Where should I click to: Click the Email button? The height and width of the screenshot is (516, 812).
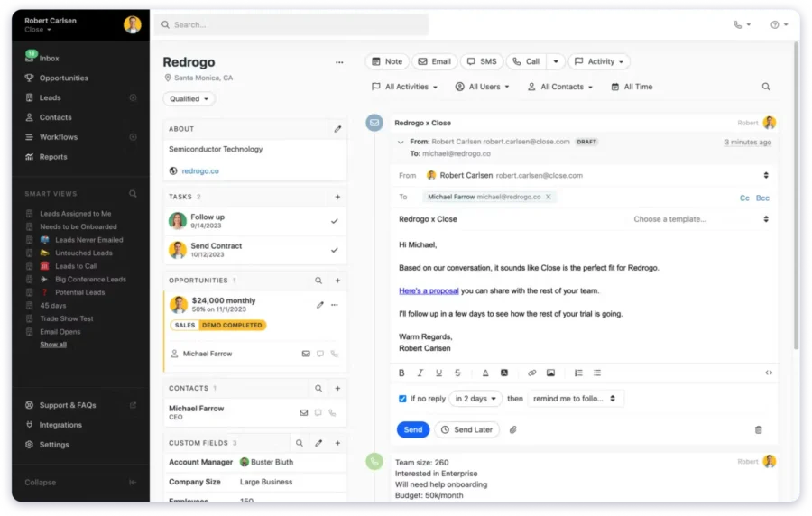(x=435, y=61)
